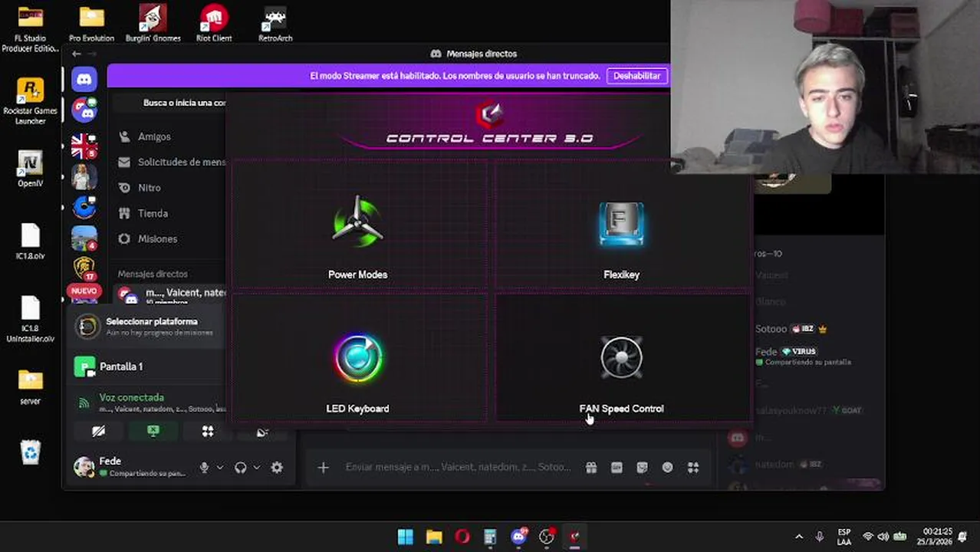The width and height of the screenshot is (980, 552).
Task: Open Riot Client desktop shortcut
Action: click(x=214, y=24)
